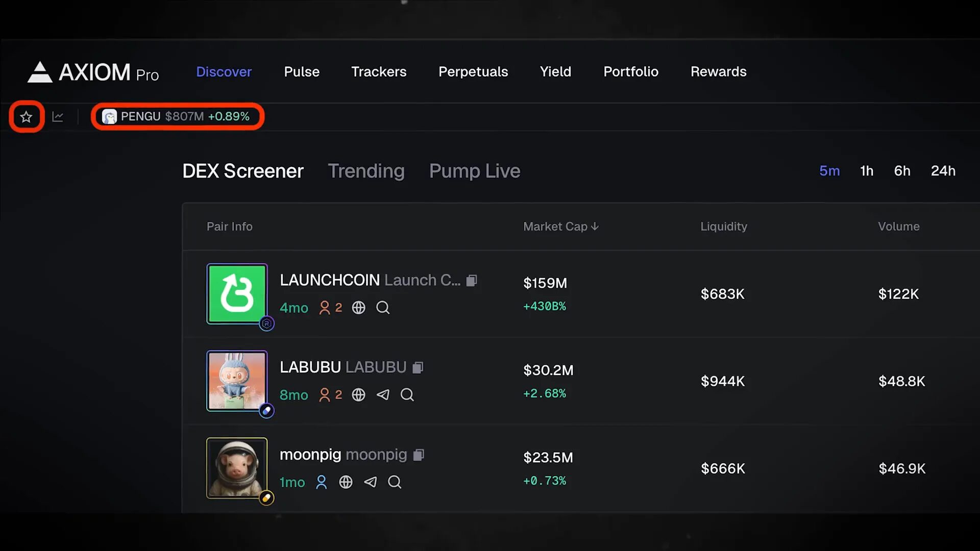Open the Pump Live tab
The width and height of the screenshot is (980, 551).
click(474, 171)
